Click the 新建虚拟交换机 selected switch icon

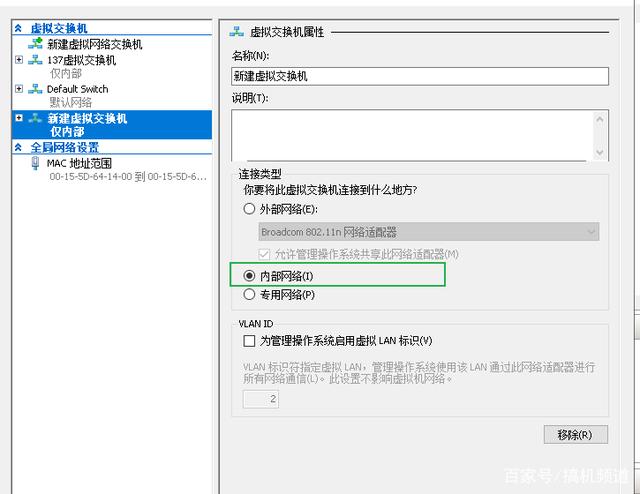[x=35, y=118]
